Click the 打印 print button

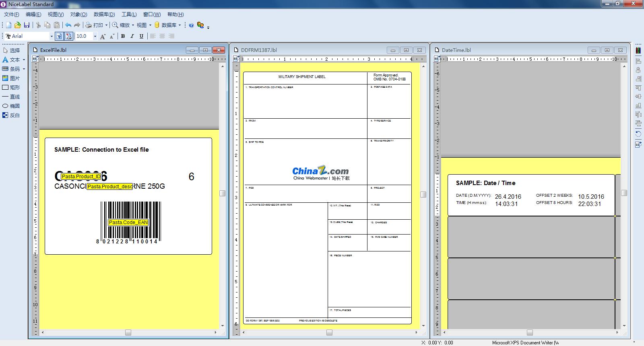94,25
